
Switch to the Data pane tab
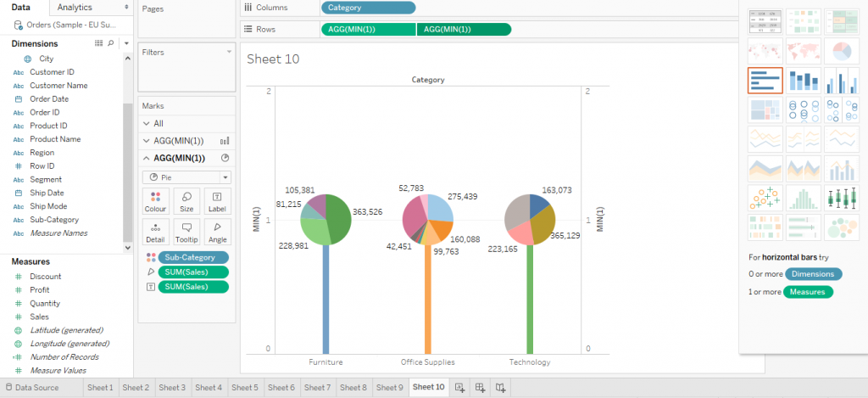tap(21, 7)
